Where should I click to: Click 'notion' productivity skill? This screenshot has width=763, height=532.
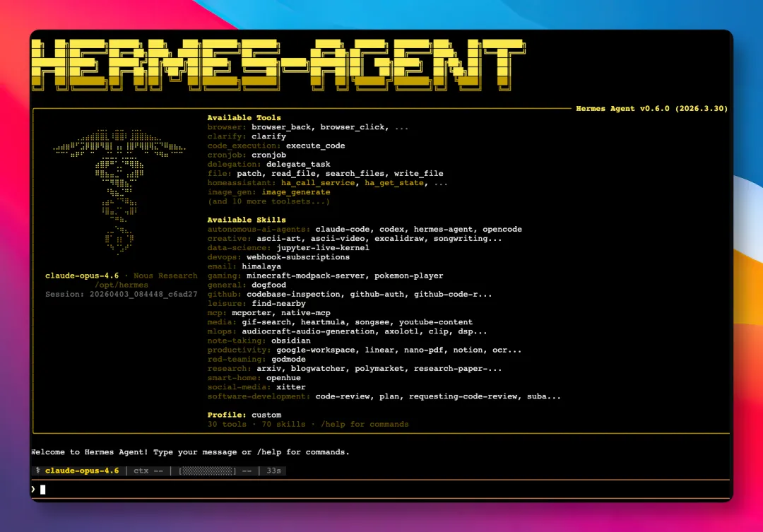pos(468,350)
